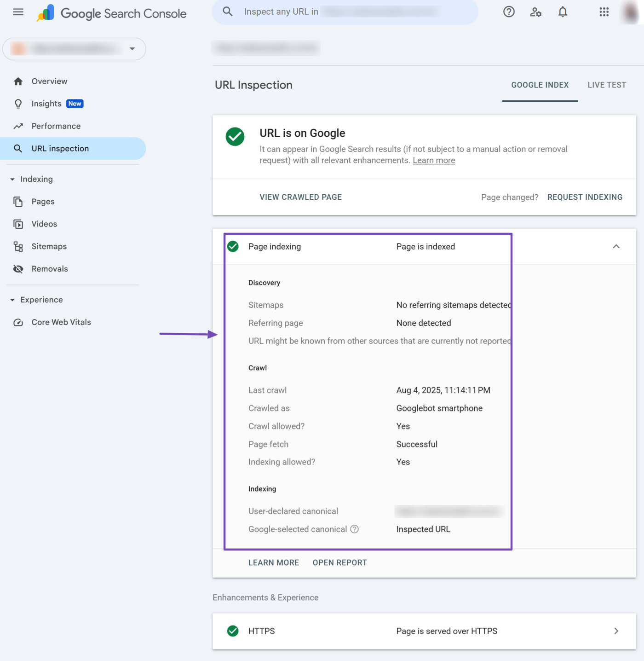This screenshot has width=644, height=661.
Task: Click 'Page is served over HTTPS' text
Action: (x=447, y=631)
